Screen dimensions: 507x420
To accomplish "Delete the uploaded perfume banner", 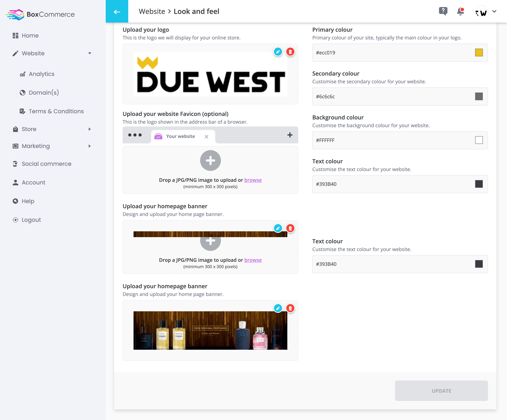I will (x=290, y=308).
